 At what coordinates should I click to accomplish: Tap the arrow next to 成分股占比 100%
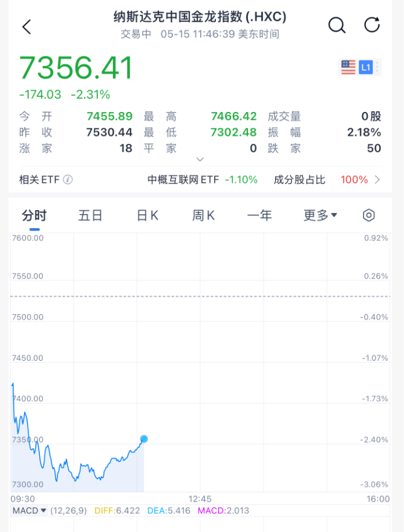(x=378, y=180)
